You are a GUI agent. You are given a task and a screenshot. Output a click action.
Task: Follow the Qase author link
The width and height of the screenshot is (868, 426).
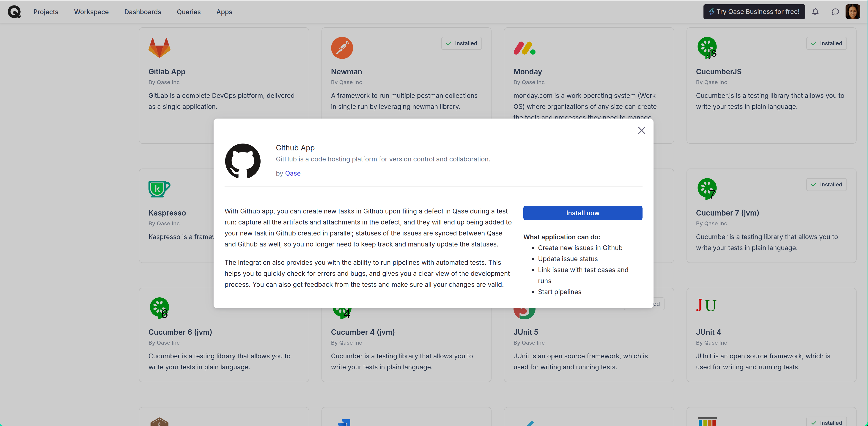pos(293,173)
